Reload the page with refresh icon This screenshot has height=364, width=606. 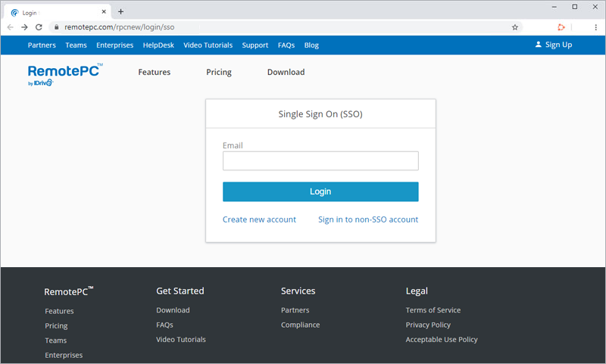(39, 26)
